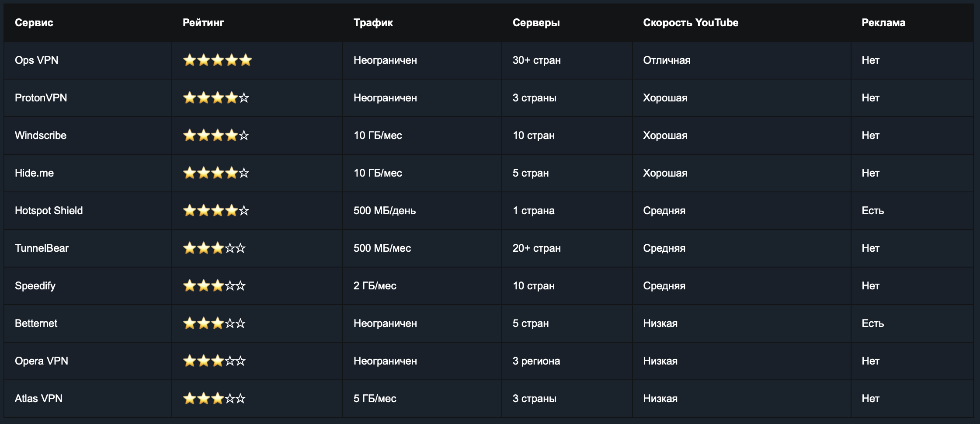Screen dimensions: 980x424
Task: Click TunnelBear's three-star rating
Action: click(214, 248)
